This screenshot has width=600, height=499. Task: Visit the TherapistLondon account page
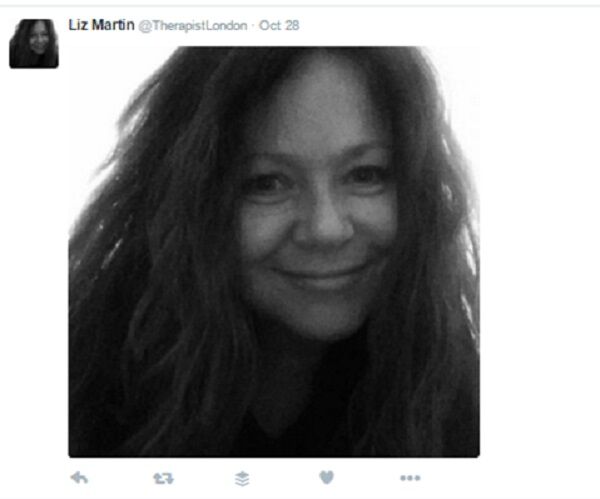point(192,26)
